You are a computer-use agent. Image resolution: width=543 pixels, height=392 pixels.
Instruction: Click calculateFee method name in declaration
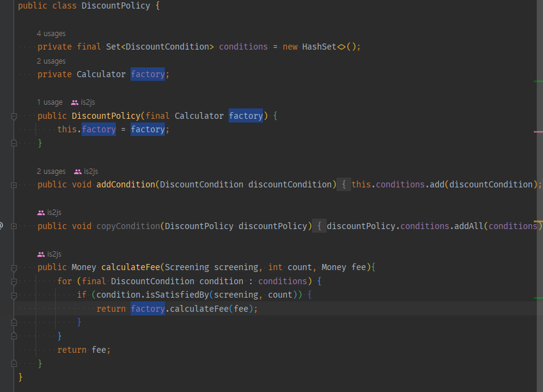point(131,268)
